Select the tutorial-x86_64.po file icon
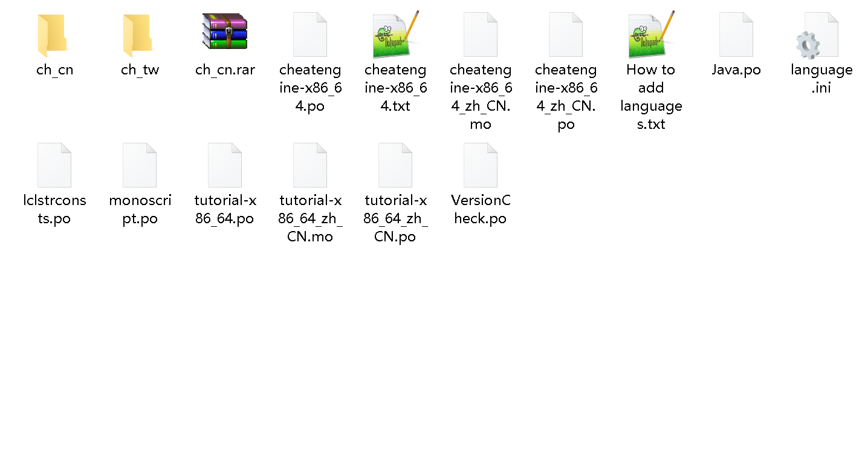The width and height of the screenshot is (868, 470). (225, 165)
